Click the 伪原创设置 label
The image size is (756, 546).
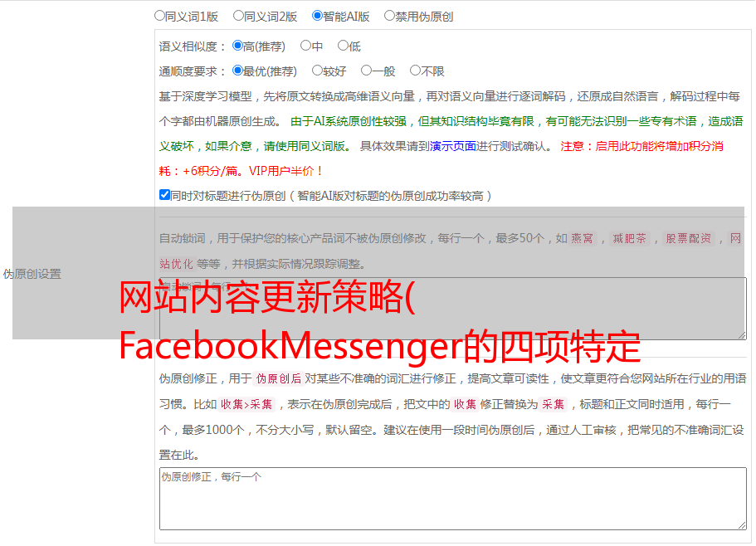(32, 274)
